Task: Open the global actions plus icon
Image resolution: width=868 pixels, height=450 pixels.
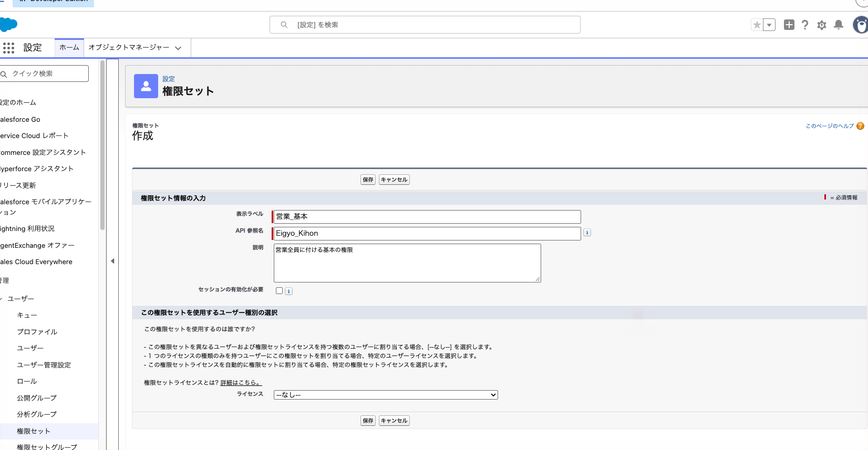Action: [x=789, y=25]
